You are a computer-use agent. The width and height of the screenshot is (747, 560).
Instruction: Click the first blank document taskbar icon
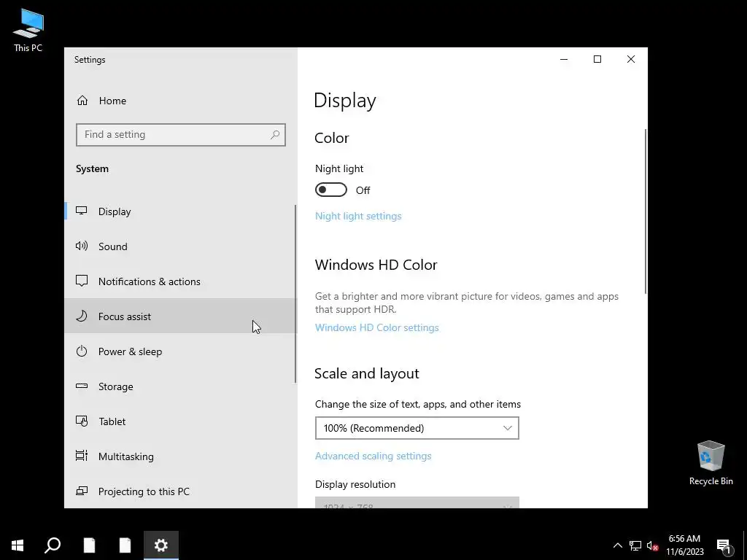coord(89,545)
